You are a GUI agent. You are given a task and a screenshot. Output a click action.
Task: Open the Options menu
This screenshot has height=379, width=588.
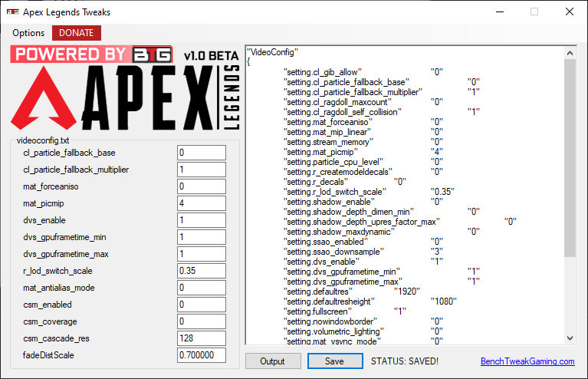[28, 33]
